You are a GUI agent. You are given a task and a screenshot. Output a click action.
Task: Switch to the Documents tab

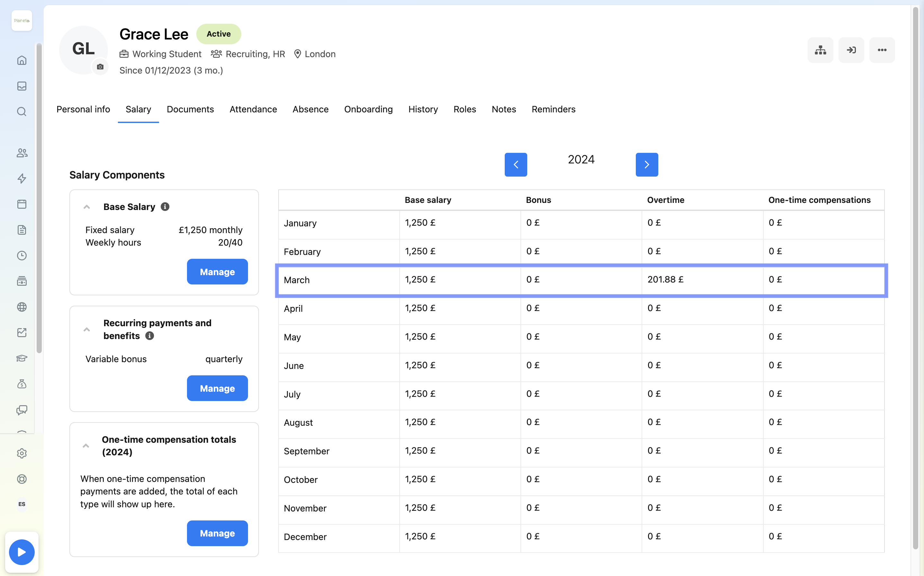(190, 109)
